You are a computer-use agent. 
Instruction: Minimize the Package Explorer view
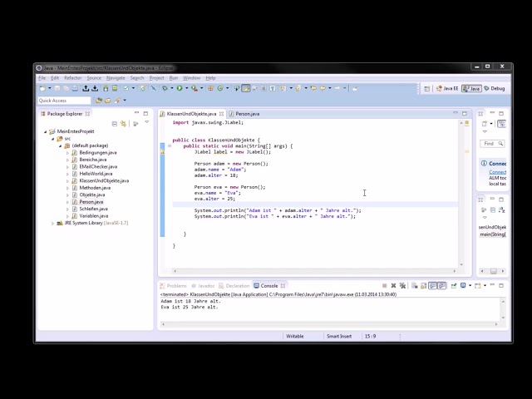[x=136, y=113]
